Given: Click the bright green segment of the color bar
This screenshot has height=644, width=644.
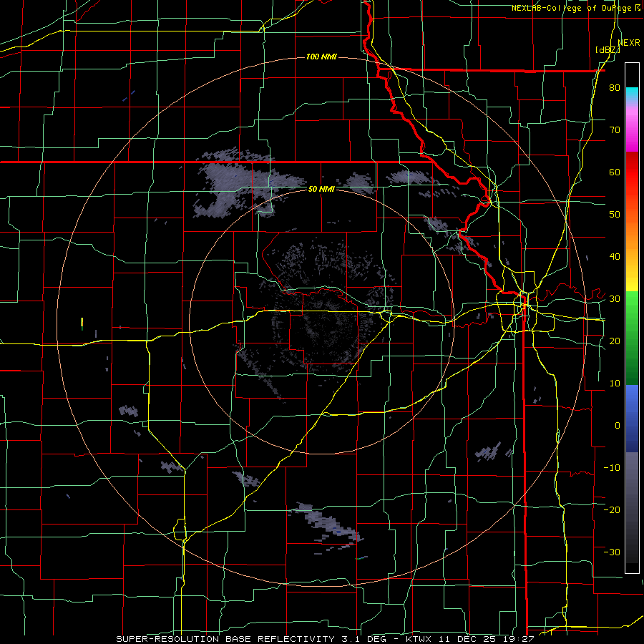Looking at the screenshot, I should coord(632,306).
